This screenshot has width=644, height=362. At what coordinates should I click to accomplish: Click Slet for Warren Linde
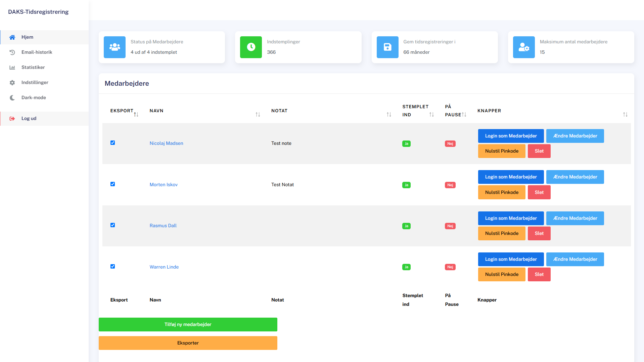pos(539,275)
